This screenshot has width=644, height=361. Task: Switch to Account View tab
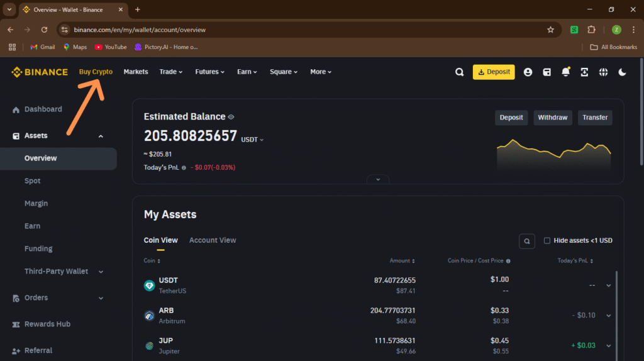pos(213,240)
